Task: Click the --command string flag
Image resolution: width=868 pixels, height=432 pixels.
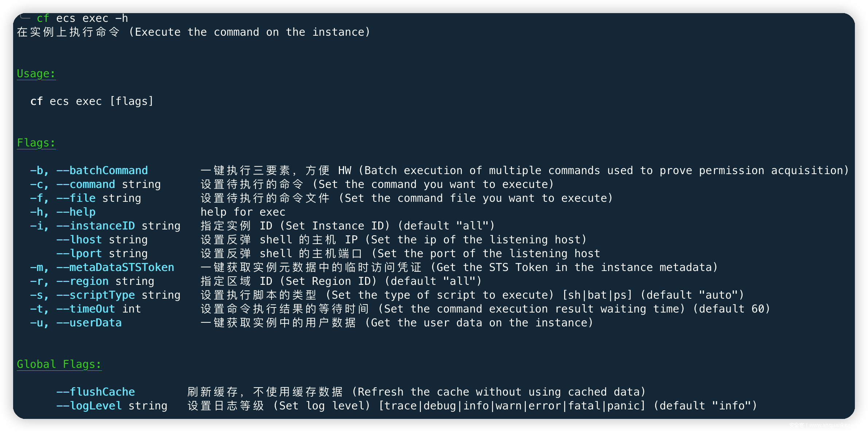Action: coord(108,184)
